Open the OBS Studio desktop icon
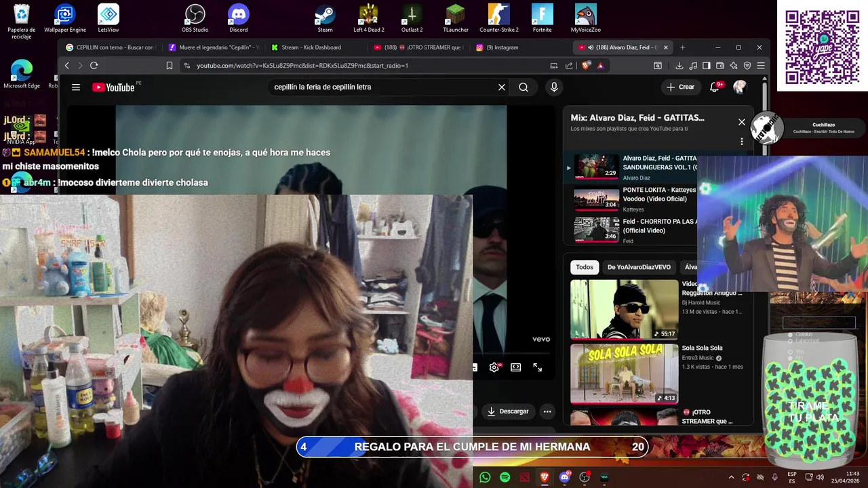The image size is (868, 488). click(195, 18)
